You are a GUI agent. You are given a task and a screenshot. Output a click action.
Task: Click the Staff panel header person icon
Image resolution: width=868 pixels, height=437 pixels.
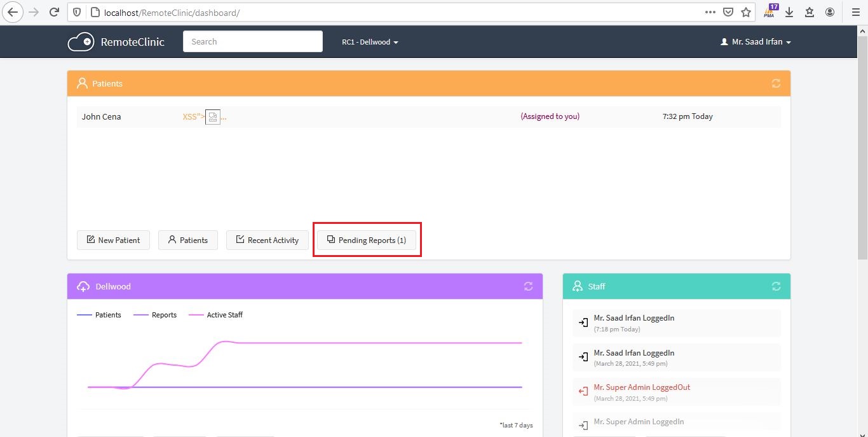tap(578, 286)
